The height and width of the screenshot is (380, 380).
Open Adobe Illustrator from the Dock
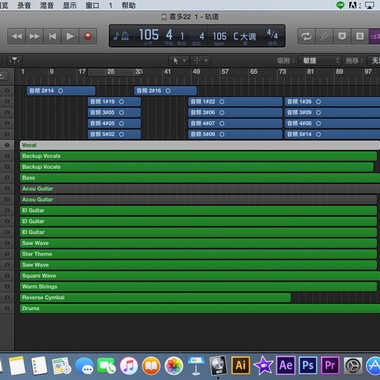click(x=241, y=365)
